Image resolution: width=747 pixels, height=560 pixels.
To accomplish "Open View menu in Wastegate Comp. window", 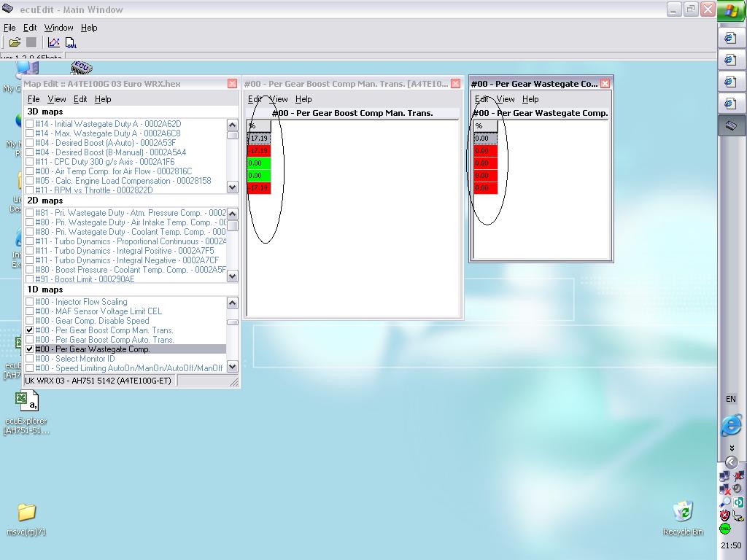I will [x=506, y=99].
